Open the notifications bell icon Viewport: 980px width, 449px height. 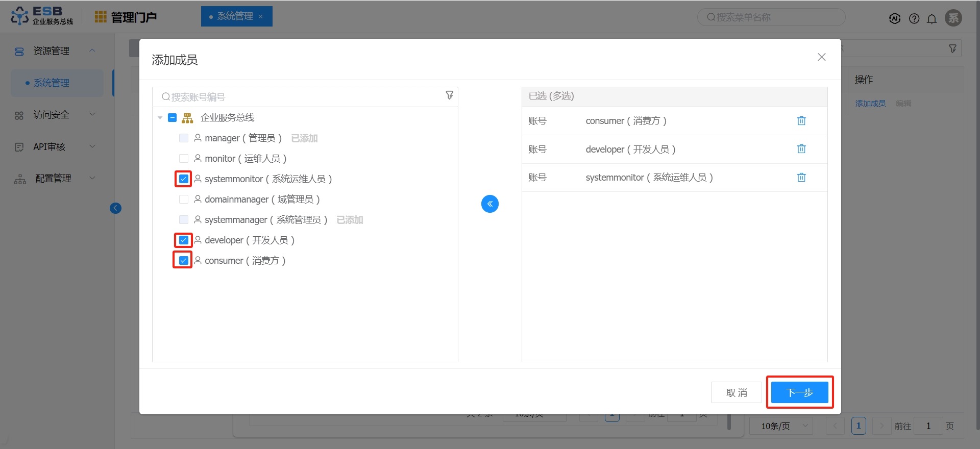click(x=932, y=19)
